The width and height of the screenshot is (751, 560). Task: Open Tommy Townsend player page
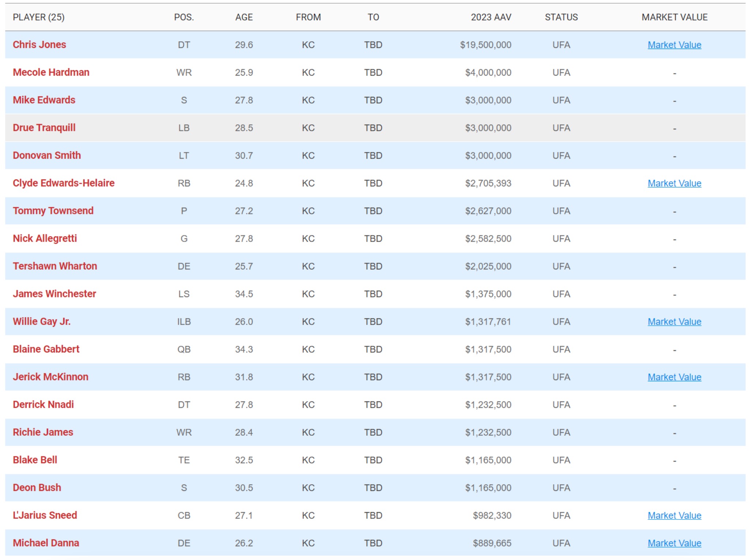[x=53, y=211]
